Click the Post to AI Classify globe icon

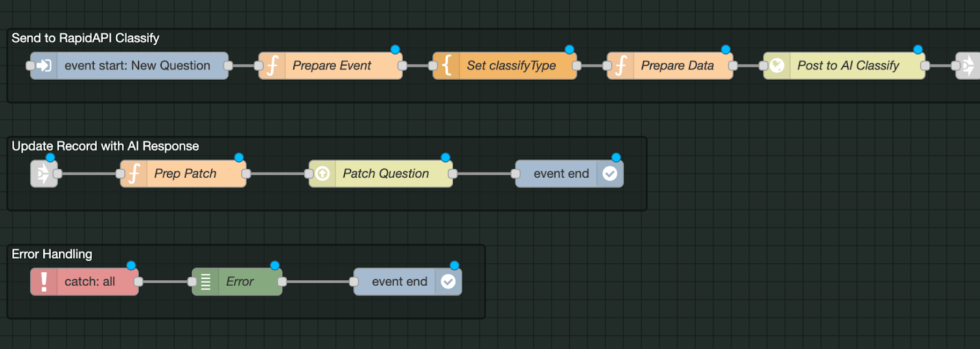pyautogui.click(x=777, y=66)
